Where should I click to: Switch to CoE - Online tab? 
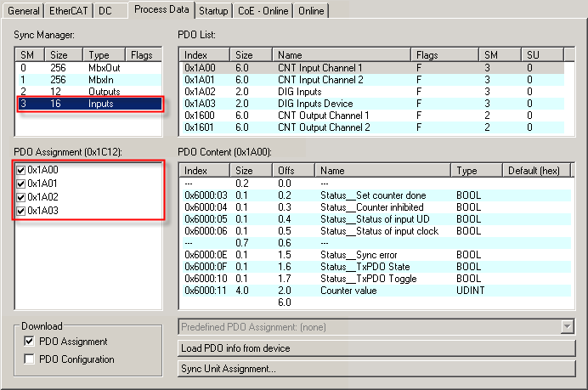[263, 11]
